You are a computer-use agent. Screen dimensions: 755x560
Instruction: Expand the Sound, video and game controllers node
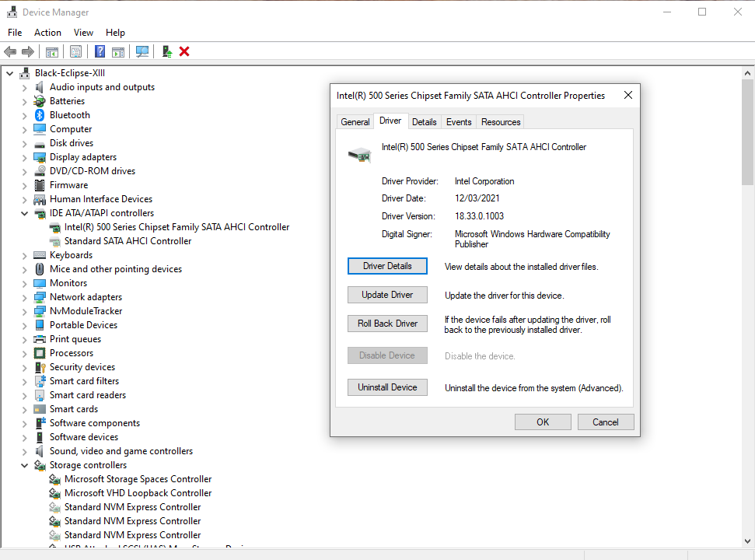point(24,452)
